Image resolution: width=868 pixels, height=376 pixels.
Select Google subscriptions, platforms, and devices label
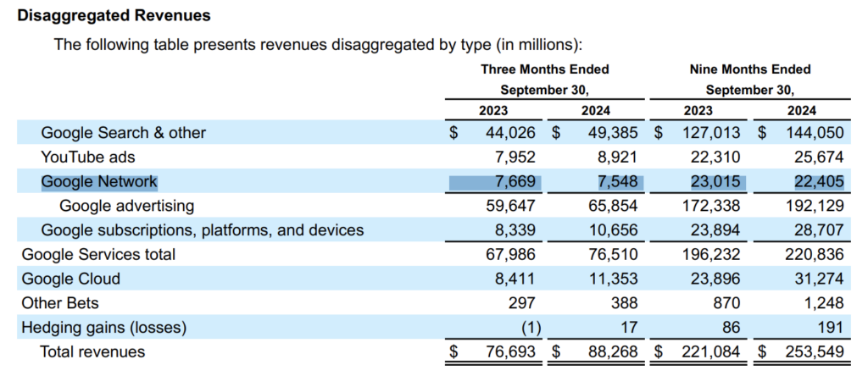[203, 230]
